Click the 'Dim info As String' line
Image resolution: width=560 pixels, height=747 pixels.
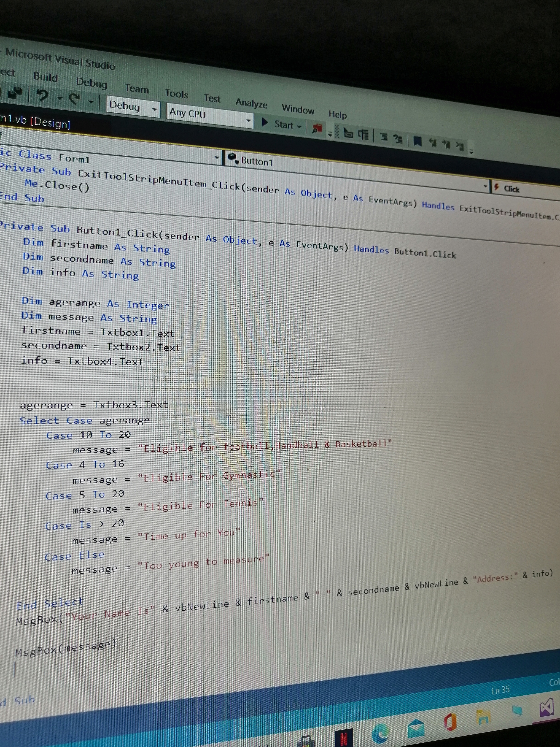click(x=81, y=273)
